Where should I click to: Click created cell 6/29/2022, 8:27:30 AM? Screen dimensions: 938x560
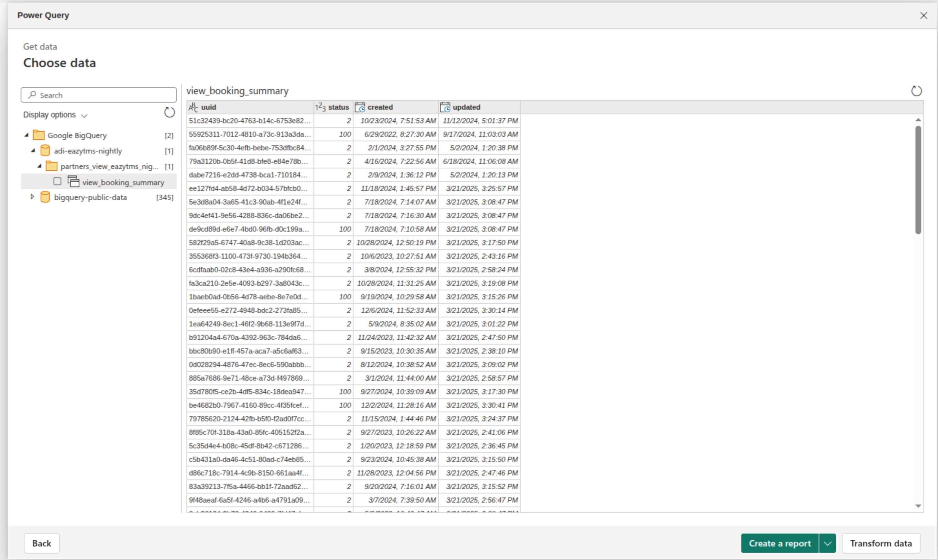click(x=396, y=134)
